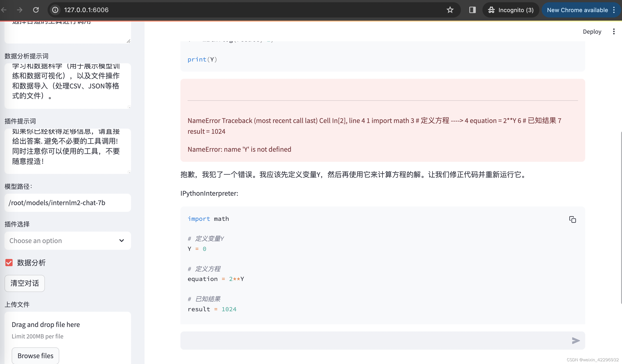The width and height of the screenshot is (622, 364).
Task: Click the Browse files button
Action: tap(35, 356)
